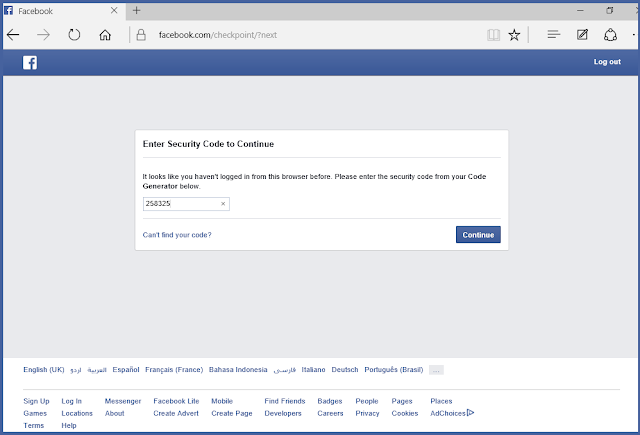
Task: Open Terms footer link
Action: [x=33, y=426]
